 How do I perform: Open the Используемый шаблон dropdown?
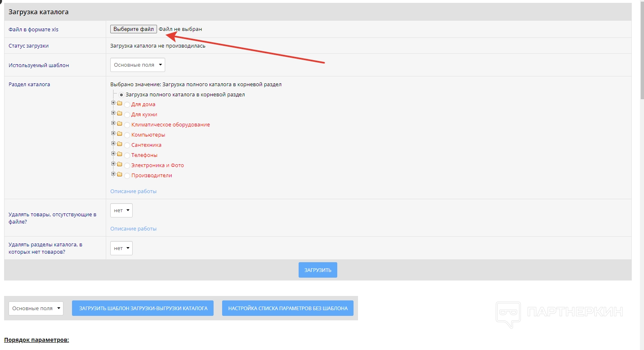click(138, 65)
